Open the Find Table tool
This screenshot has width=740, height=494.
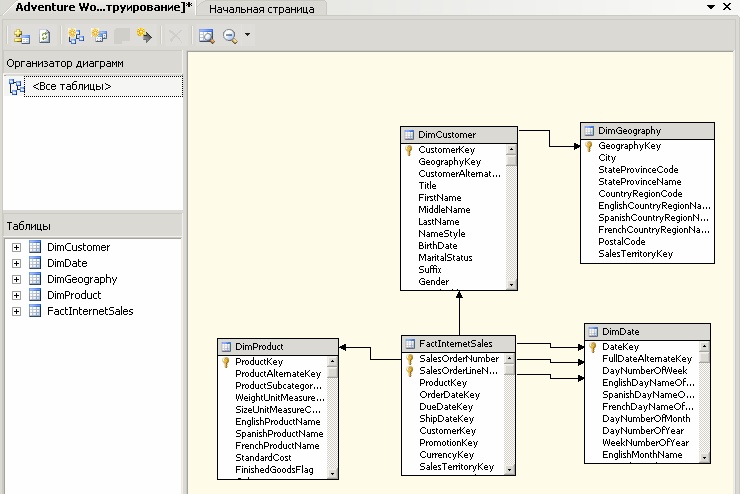206,36
